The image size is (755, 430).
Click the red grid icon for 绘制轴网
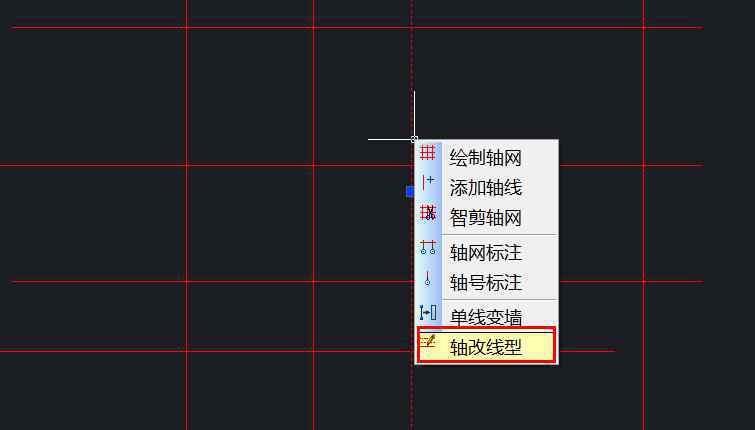428,153
